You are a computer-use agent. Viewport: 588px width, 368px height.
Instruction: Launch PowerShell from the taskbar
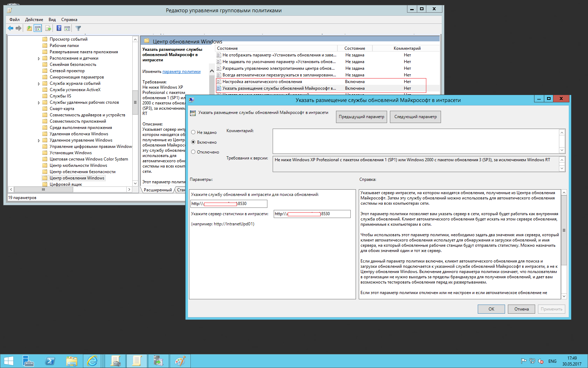[x=50, y=361]
